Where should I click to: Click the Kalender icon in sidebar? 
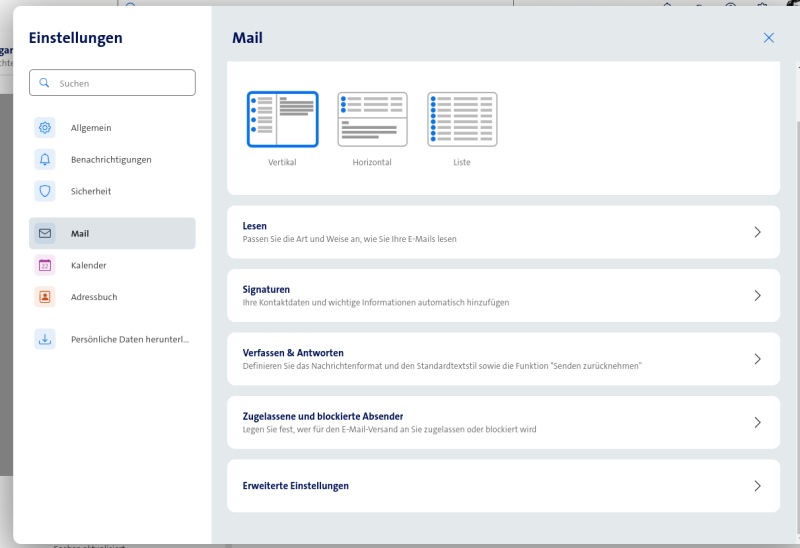pyautogui.click(x=45, y=265)
